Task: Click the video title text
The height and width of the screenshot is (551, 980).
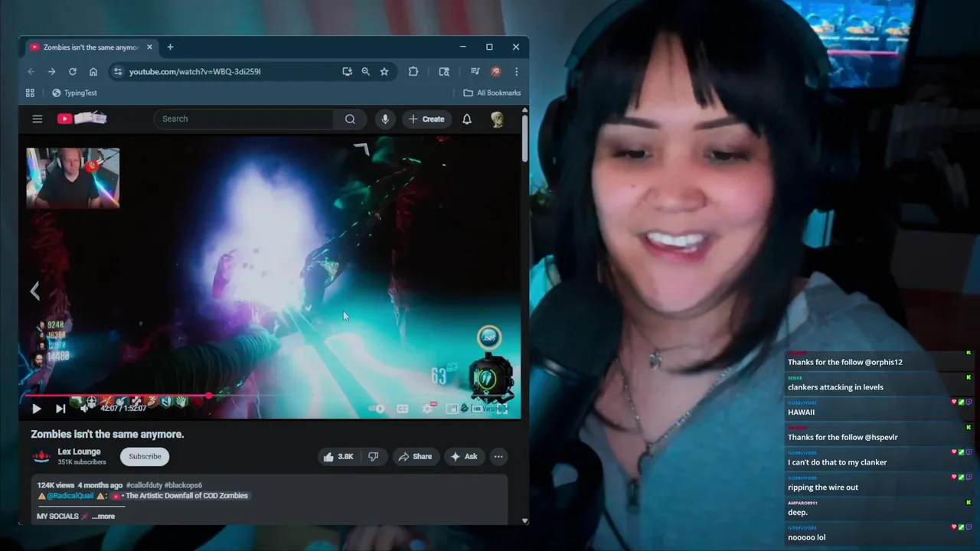Action: point(107,434)
